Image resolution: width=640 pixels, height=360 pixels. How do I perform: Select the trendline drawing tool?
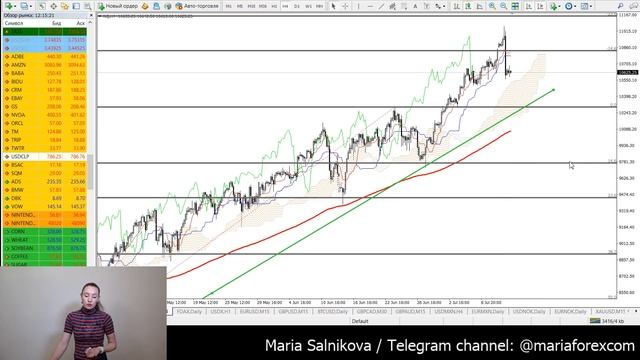pyautogui.click(x=381, y=6)
